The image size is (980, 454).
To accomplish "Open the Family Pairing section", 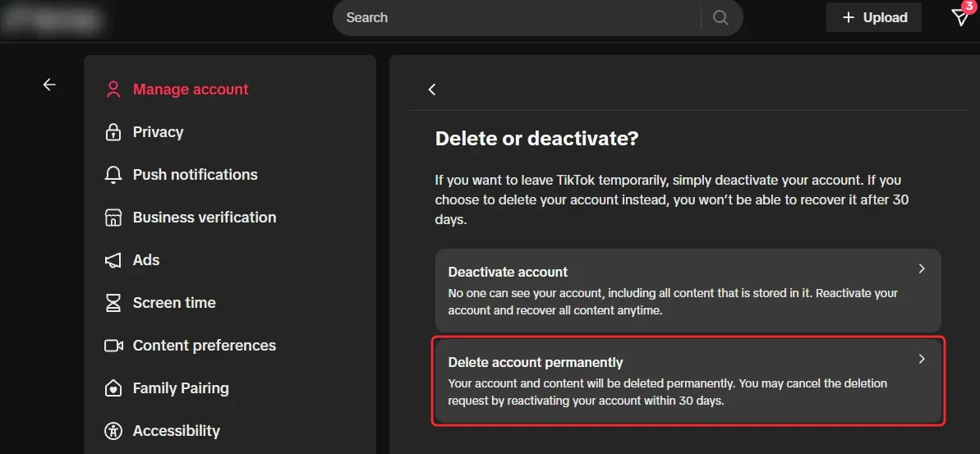I will coord(181,388).
